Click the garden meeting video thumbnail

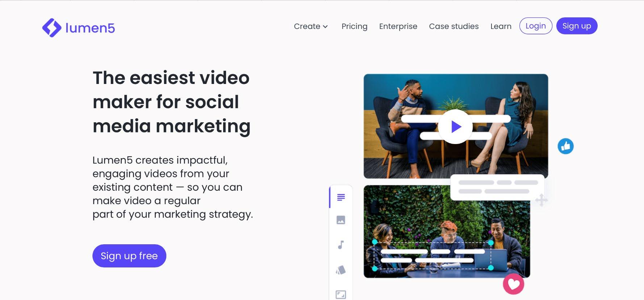pos(447,232)
